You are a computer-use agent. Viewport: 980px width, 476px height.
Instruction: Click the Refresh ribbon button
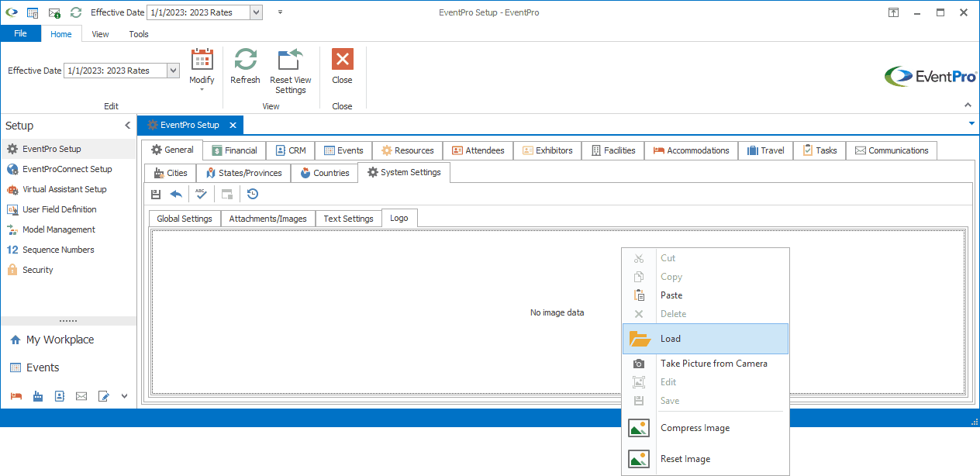coord(245,67)
